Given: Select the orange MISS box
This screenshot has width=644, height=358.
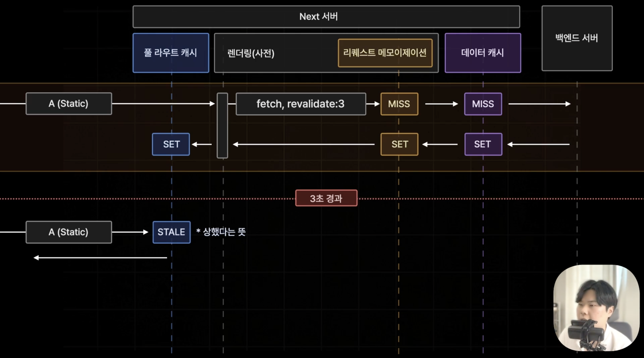Looking at the screenshot, I should [399, 104].
